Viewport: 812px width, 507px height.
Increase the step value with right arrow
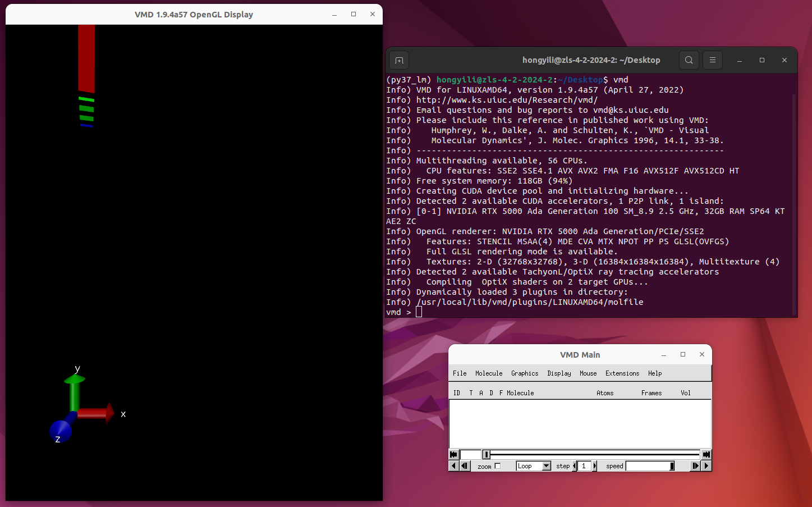click(595, 466)
